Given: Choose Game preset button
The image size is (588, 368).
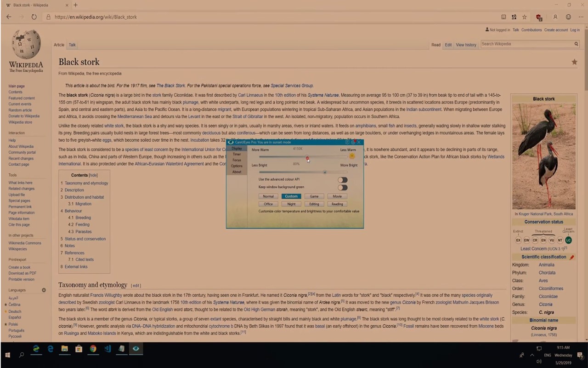Looking at the screenshot, I should (x=314, y=196).
